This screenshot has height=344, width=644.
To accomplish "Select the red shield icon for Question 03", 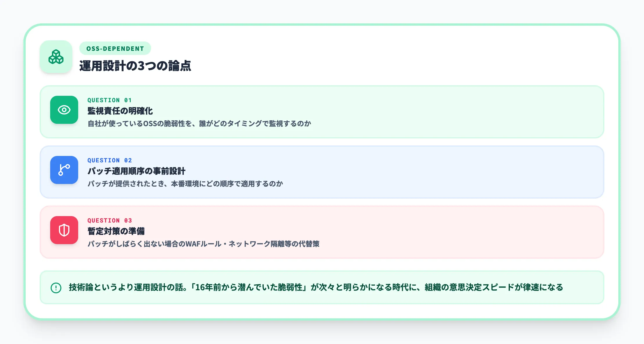I will [x=64, y=231].
